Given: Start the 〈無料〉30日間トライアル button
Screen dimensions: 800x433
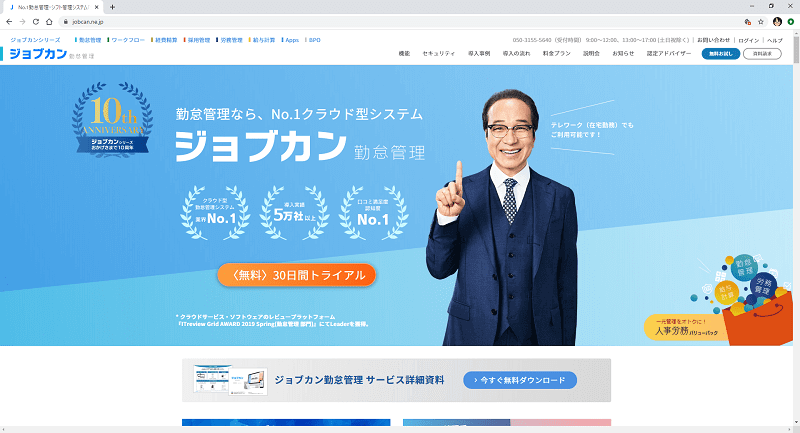Looking at the screenshot, I should (x=296, y=275).
